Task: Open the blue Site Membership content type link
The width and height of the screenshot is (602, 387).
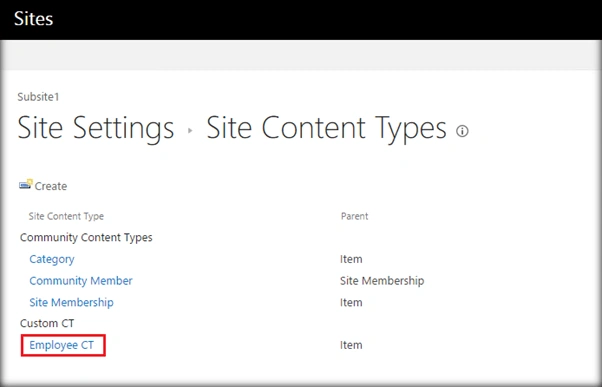Action: click(71, 302)
